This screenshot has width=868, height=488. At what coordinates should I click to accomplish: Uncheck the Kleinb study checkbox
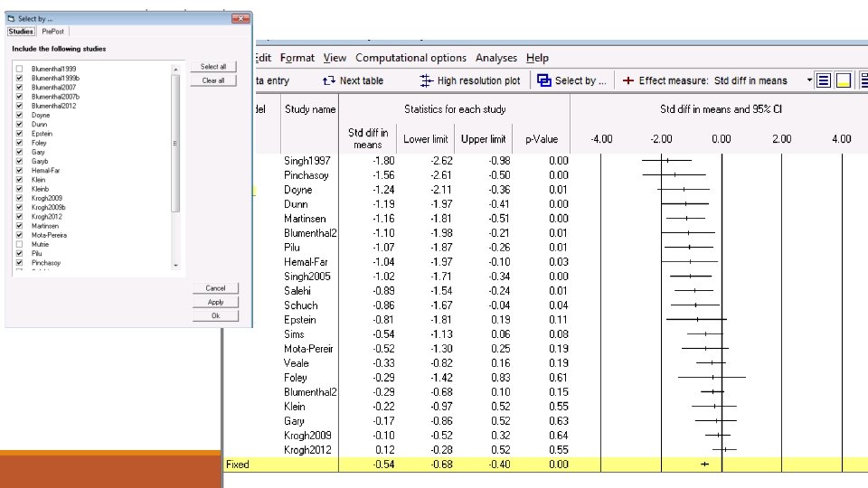click(x=19, y=189)
